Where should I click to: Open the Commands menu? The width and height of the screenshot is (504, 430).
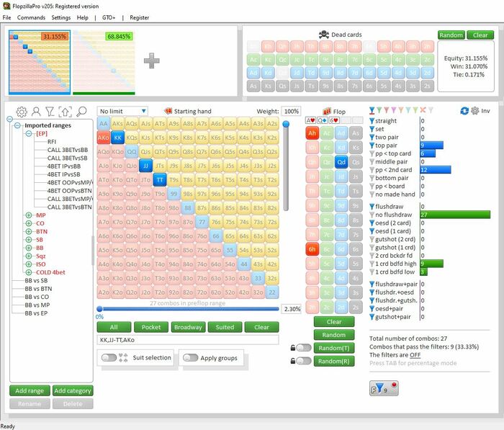[31, 17]
